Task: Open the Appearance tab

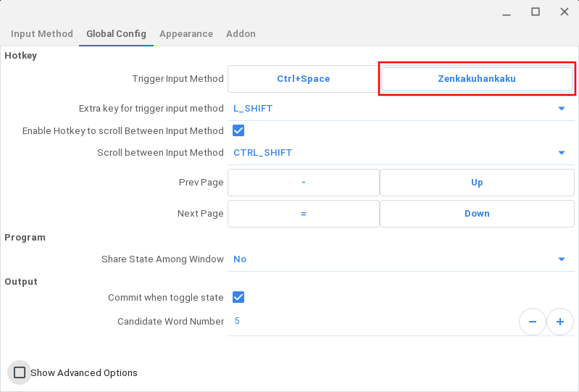Action: (186, 34)
